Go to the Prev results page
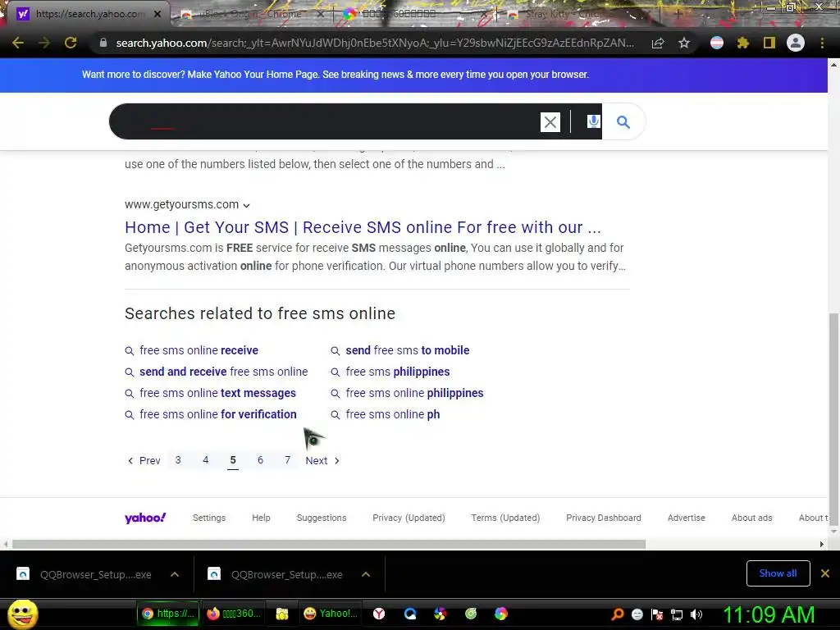 pyautogui.click(x=144, y=461)
